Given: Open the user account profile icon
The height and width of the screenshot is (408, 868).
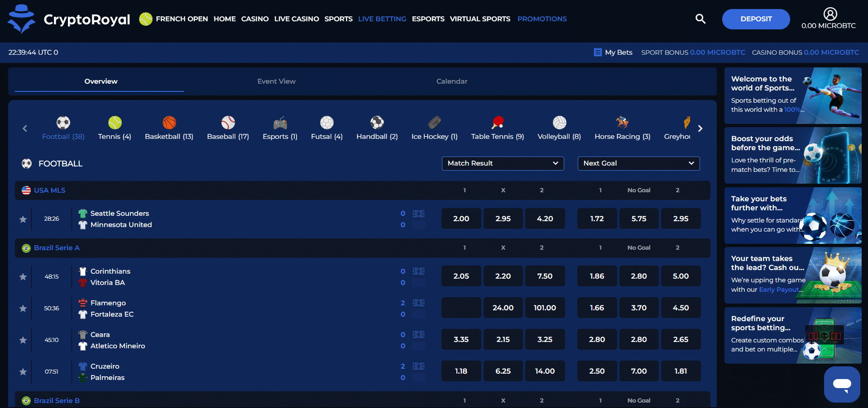Looking at the screenshot, I should click(830, 14).
